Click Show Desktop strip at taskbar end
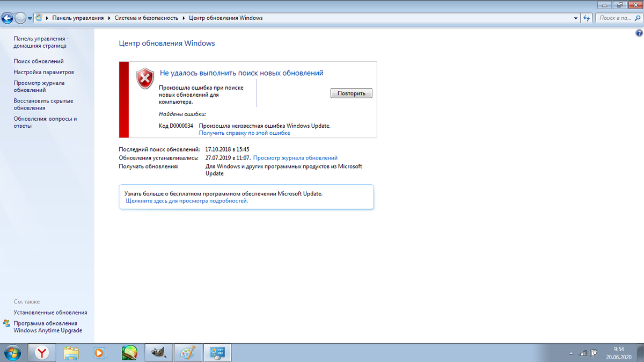Viewport: 644px width, 362px height. coord(640,353)
